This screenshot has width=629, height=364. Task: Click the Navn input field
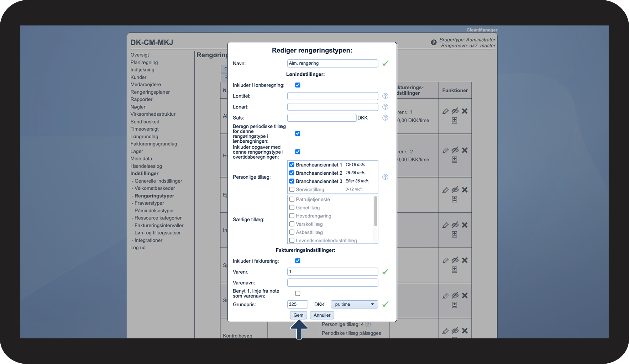pos(332,63)
